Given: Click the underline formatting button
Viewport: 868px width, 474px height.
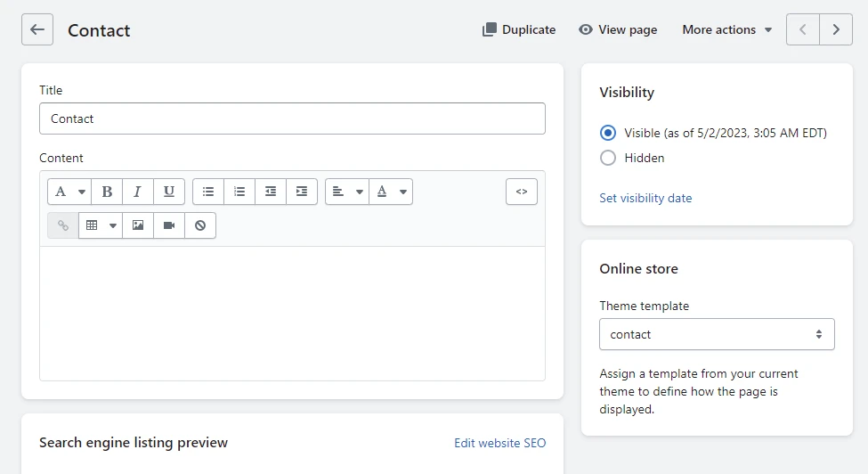Looking at the screenshot, I should point(169,192).
